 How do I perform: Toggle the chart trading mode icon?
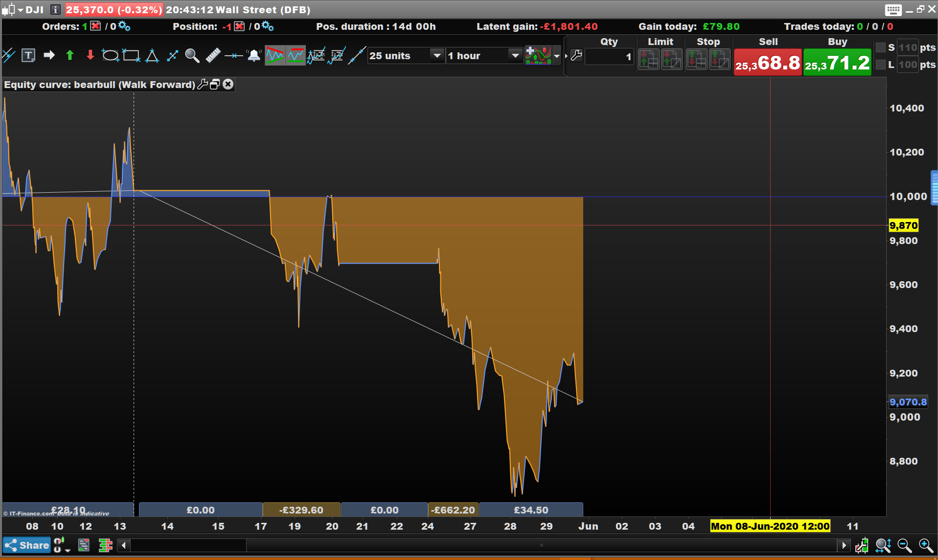[862, 545]
